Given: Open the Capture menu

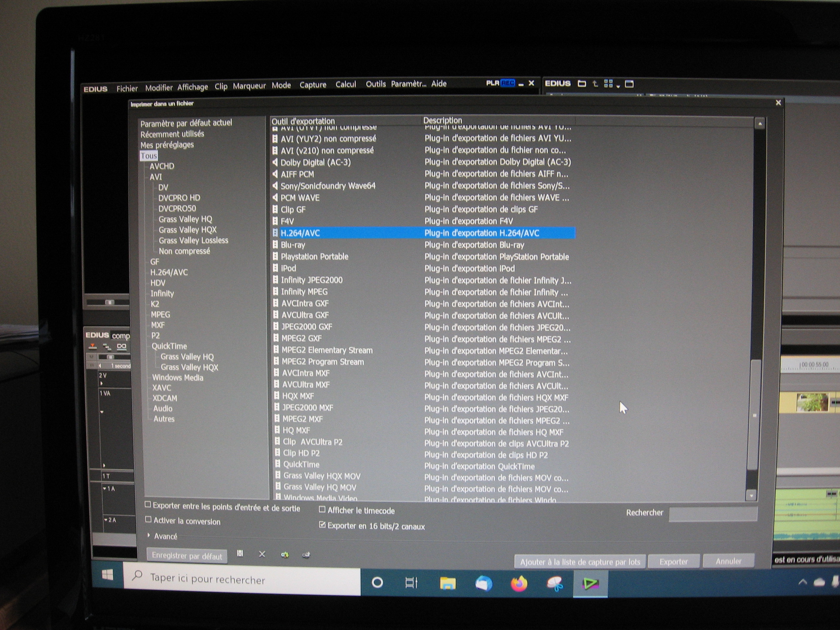Looking at the screenshot, I should [x=312, y=85].
